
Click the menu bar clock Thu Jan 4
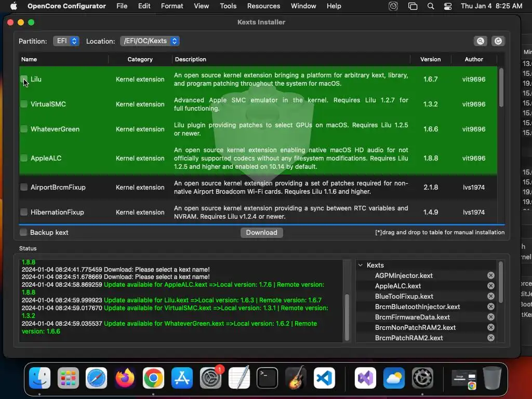point(491,6)
